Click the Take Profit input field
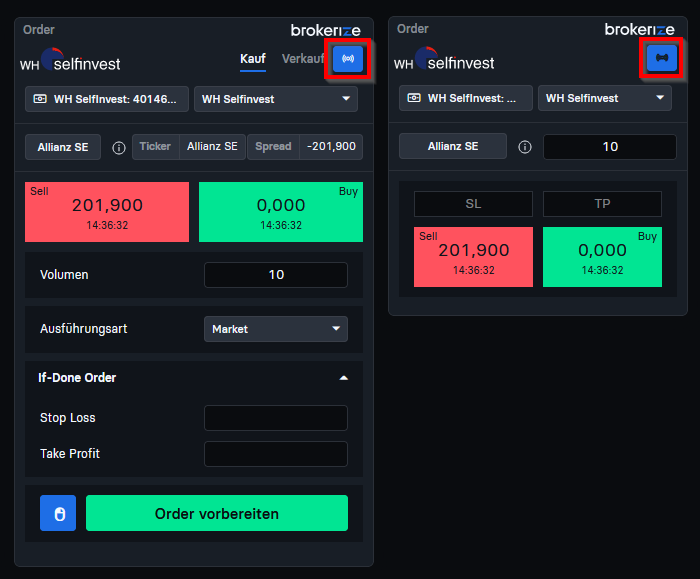This screenshot has height=579, width=700. (276, 454)
